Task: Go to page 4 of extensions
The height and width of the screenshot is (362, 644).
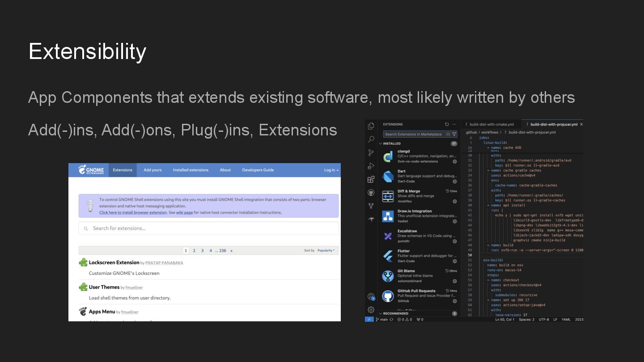Action: [x=211, y=251]
